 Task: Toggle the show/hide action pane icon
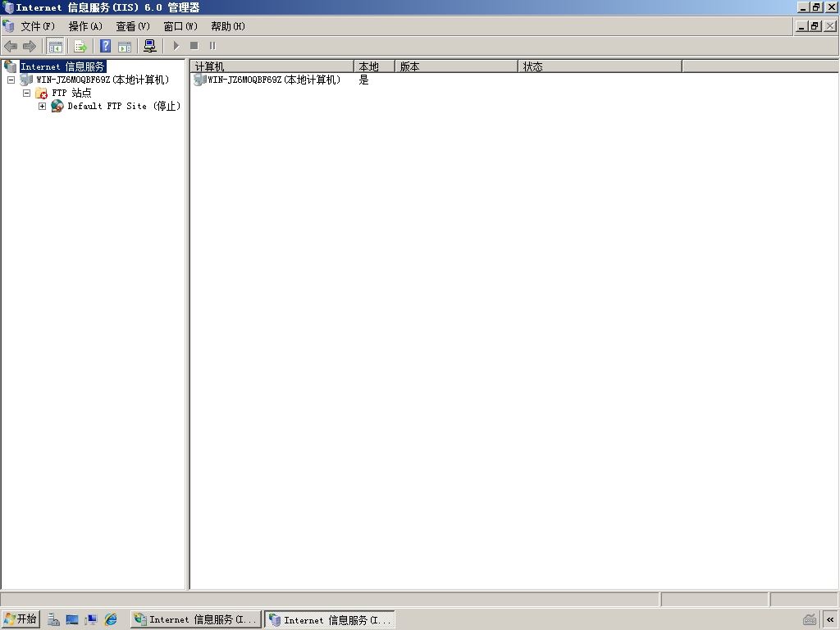point(125,46)
